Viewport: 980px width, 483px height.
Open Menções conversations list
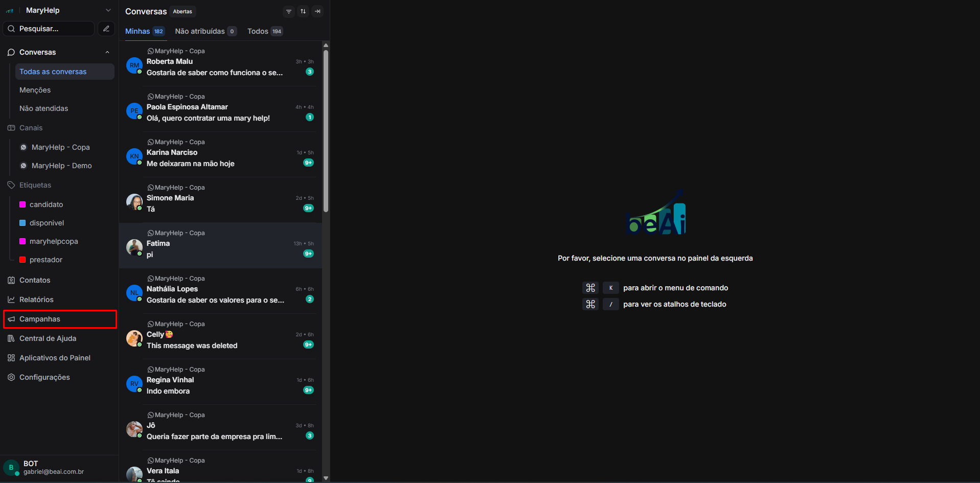35,90
